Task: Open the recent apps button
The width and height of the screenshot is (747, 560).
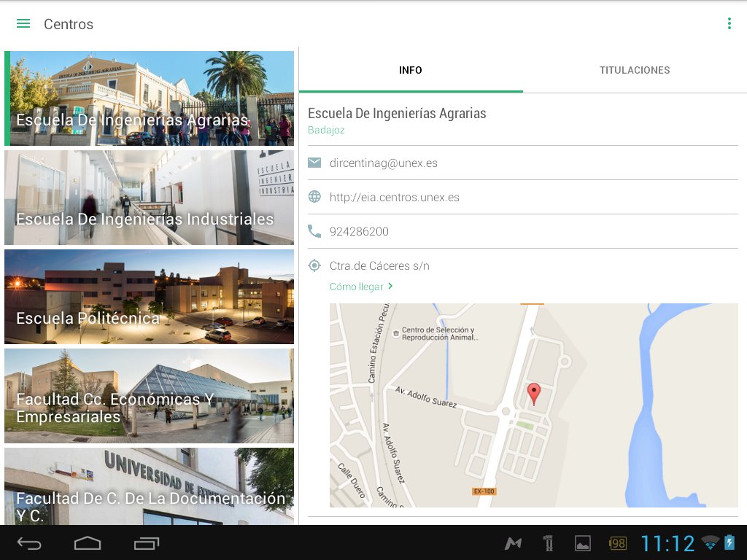Action: (x=146, y=543)
